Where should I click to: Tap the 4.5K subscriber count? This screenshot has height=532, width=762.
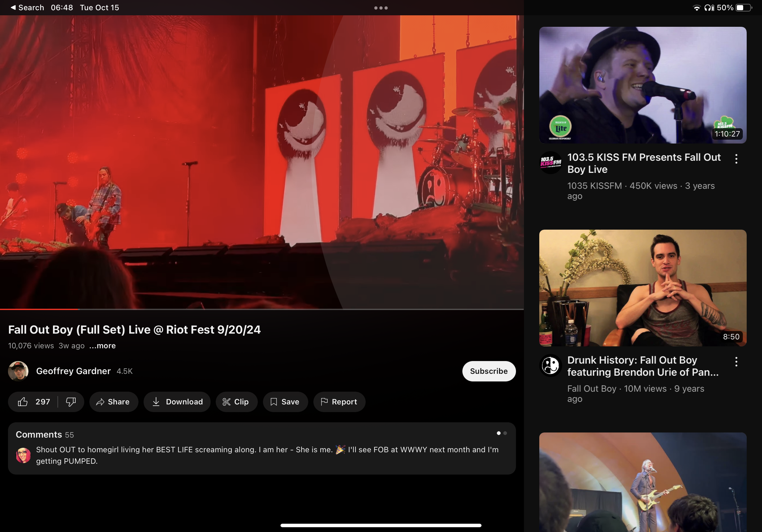click(124, 371)
